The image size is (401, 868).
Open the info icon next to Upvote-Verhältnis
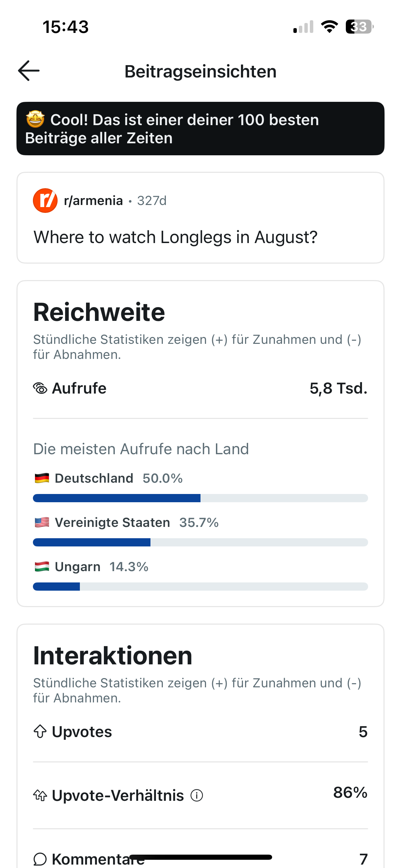pos(197,795)
